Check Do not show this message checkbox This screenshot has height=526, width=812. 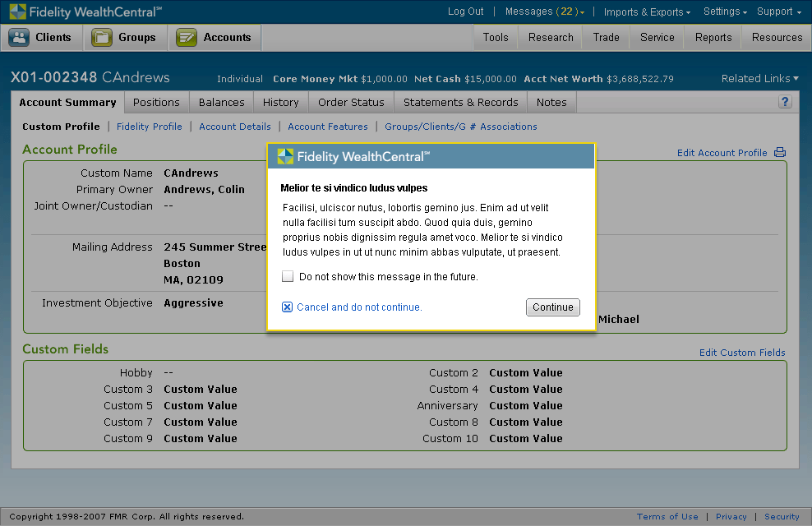(x=288, y=276)
